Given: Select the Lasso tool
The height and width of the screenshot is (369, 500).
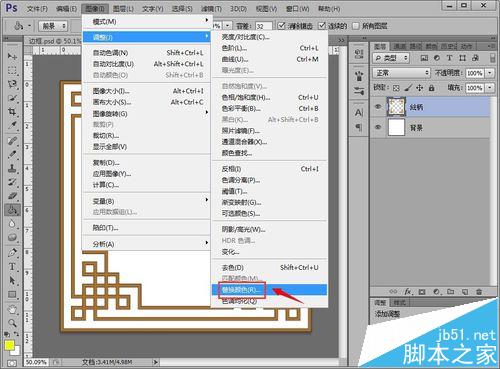Looking at the screenshot, I should [x=12, y=84].
